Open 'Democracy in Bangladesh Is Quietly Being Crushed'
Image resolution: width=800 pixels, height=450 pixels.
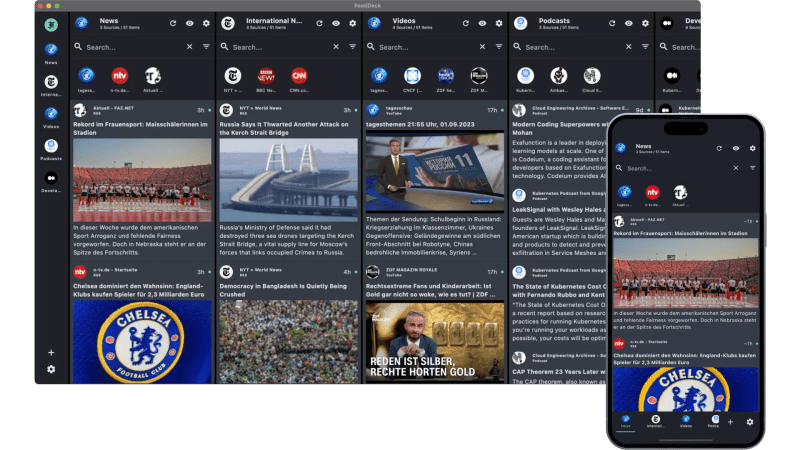pyautogui.click(x=283, y=290)
